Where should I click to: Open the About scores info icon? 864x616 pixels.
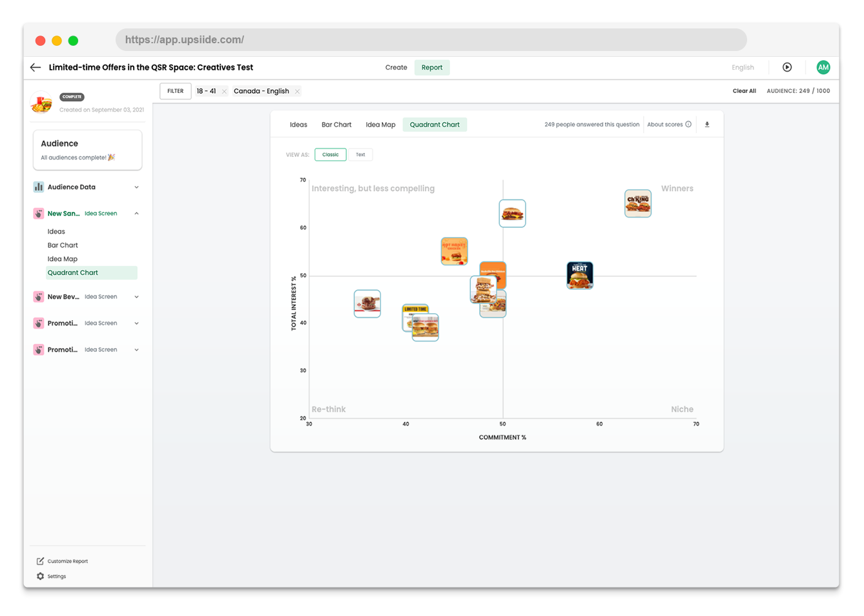690,124
